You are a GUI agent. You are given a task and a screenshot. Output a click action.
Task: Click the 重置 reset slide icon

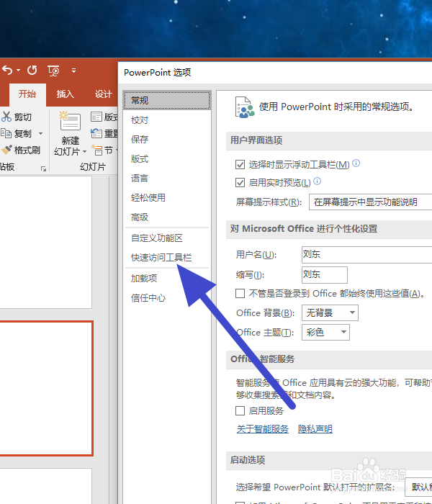coord(96,133)
